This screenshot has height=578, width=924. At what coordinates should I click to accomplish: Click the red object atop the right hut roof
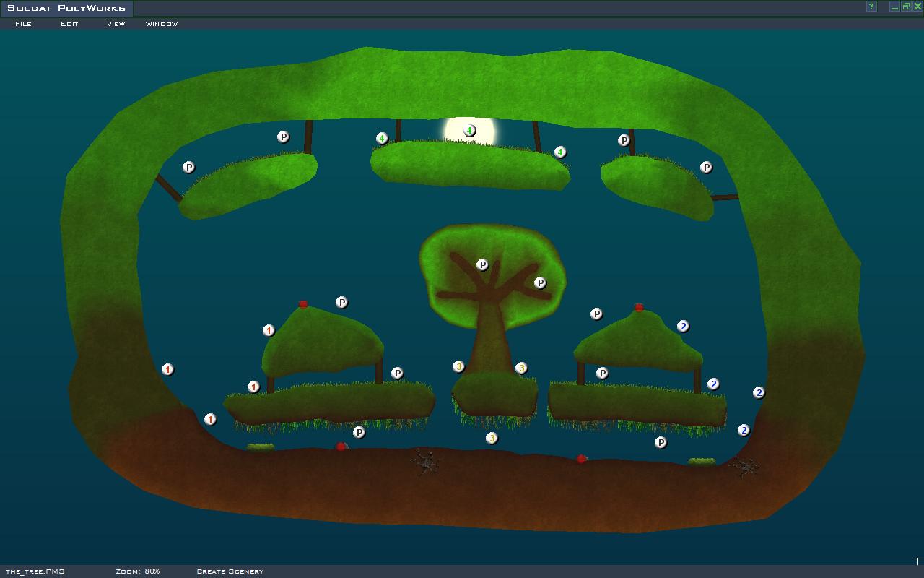click(x=639, y=308)
